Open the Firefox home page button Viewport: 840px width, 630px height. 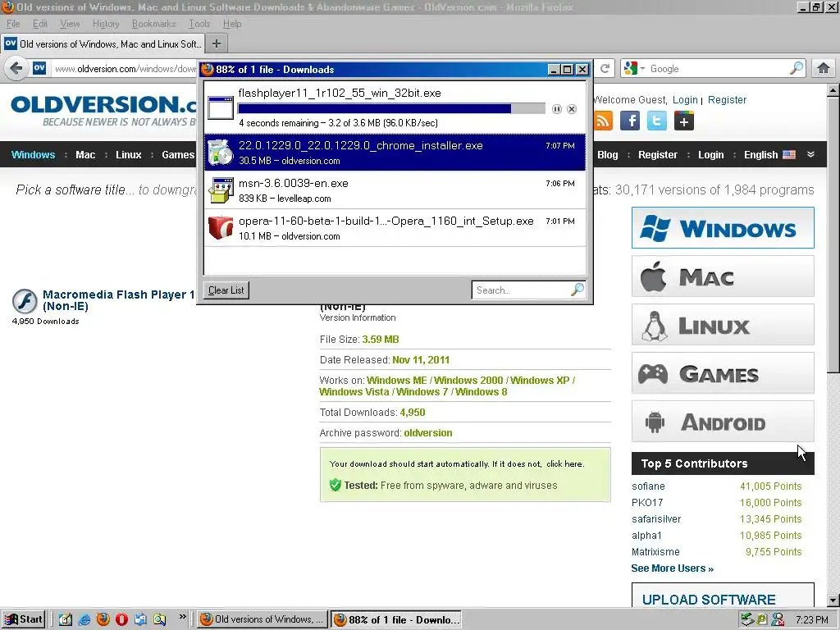[824, 68]
